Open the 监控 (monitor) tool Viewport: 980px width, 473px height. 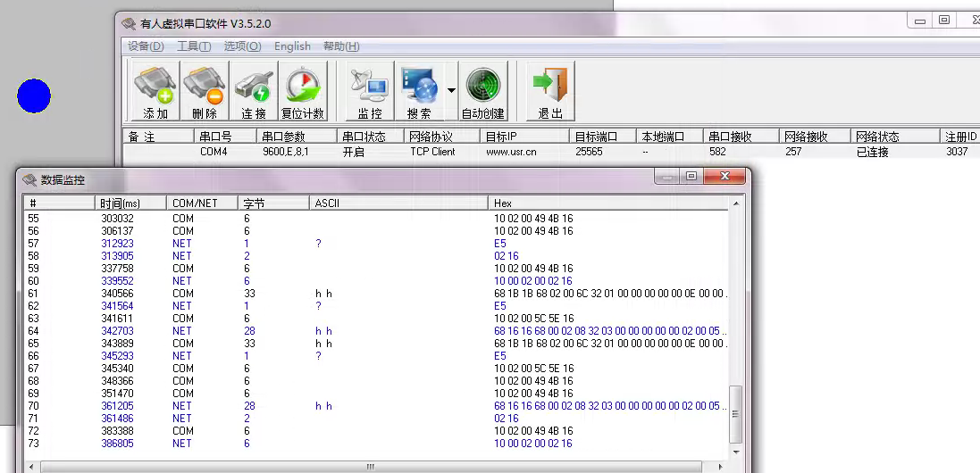(369, 91)
